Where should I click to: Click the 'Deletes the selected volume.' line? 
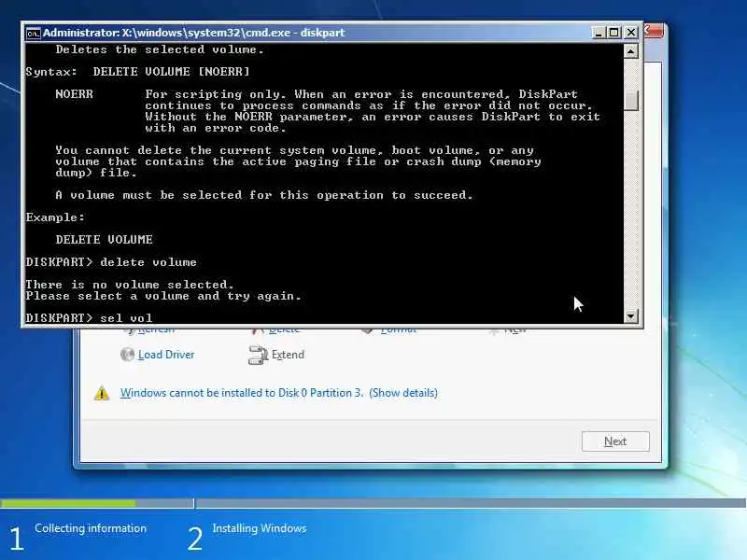pyautogui.click(x=160, y=49)
